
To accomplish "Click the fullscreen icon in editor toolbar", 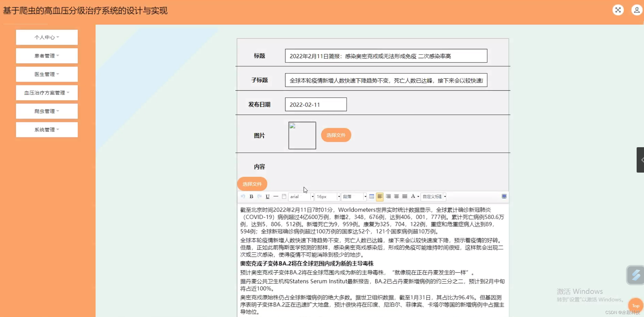I will 504,196.
